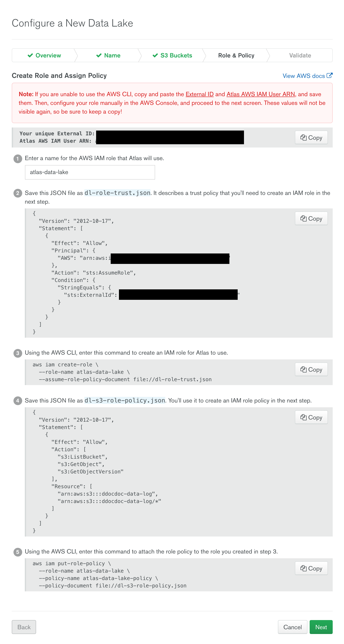Cancel the data lake configuration

point(292,627)
